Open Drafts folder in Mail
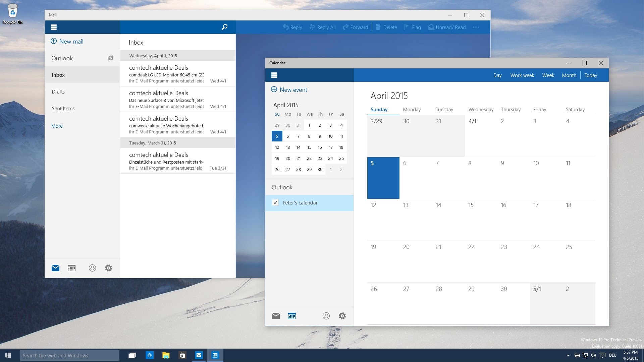This screenshot has height=362, width=644. tap(58, 92)
